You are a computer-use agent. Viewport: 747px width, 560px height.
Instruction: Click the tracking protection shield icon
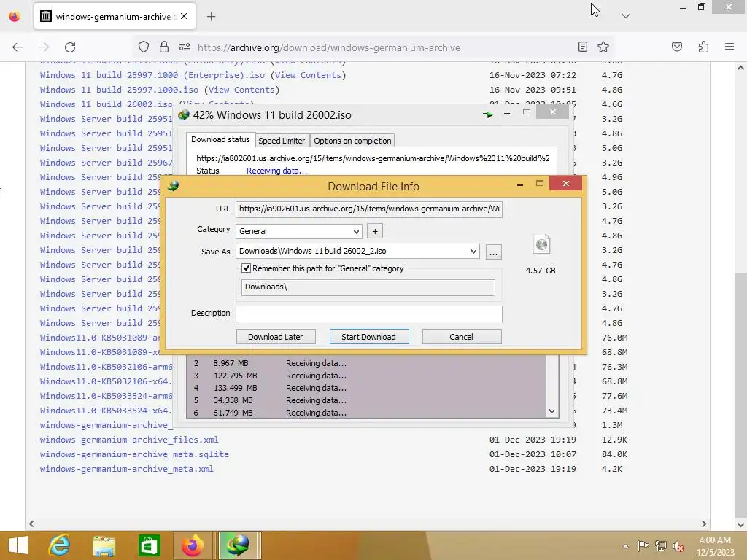144,47
